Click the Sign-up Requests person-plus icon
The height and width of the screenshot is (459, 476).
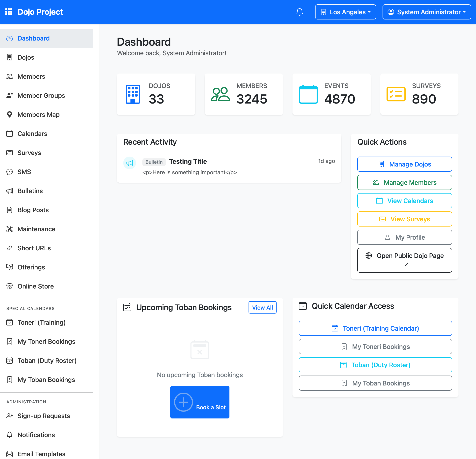(x=10, y=416)
